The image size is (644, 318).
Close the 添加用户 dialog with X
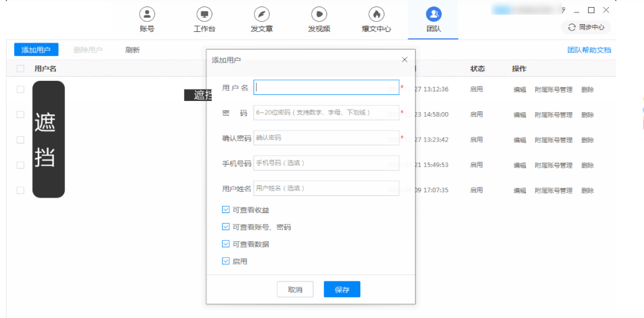(x=405, y=60)
